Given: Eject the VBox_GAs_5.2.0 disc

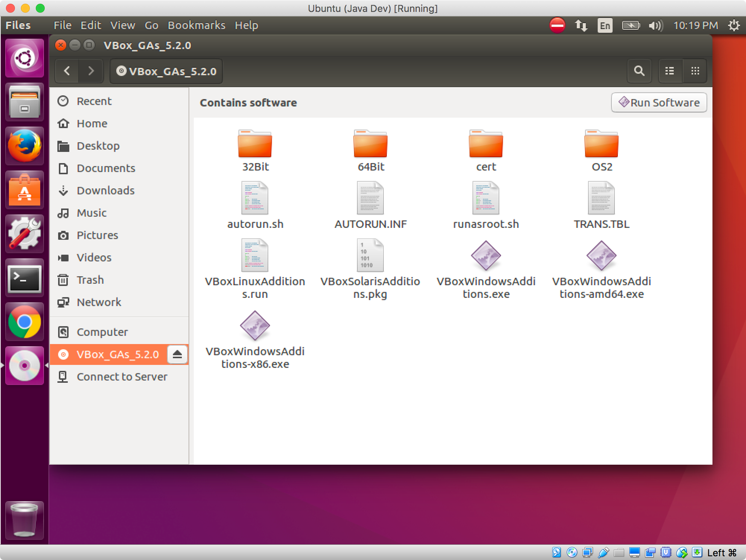Looking at the screenshot, I should pos(177,354).
